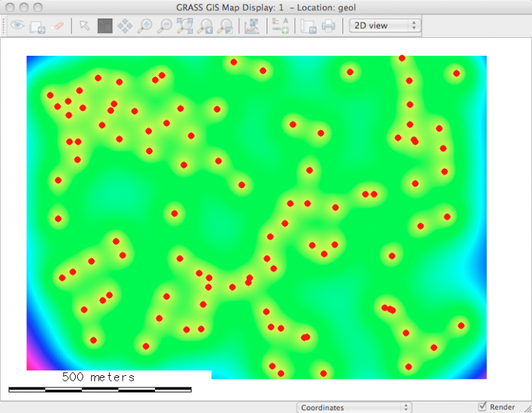Image resolution: width=532 pixels, height=413 pixels.
Task: Print the map display
Action: pos(329,26)
